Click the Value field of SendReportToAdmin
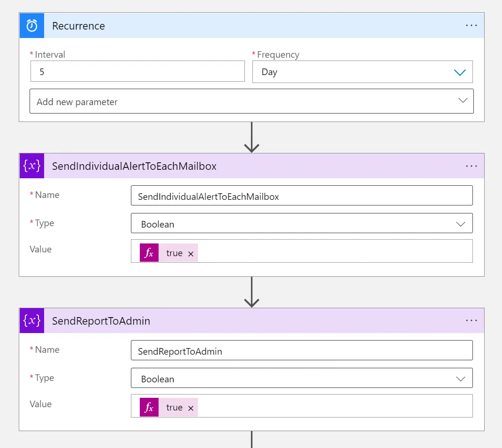 302,406
